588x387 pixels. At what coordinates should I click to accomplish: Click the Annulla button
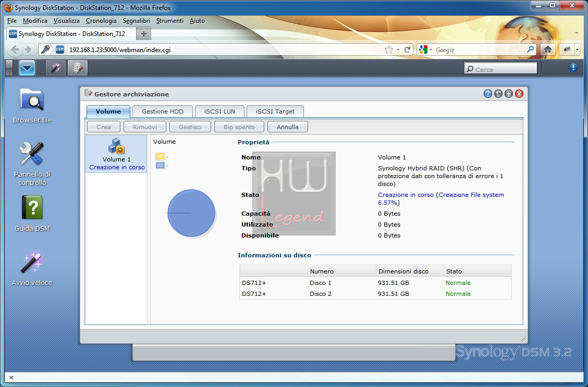pyautogui.click(x=288, y=127)
